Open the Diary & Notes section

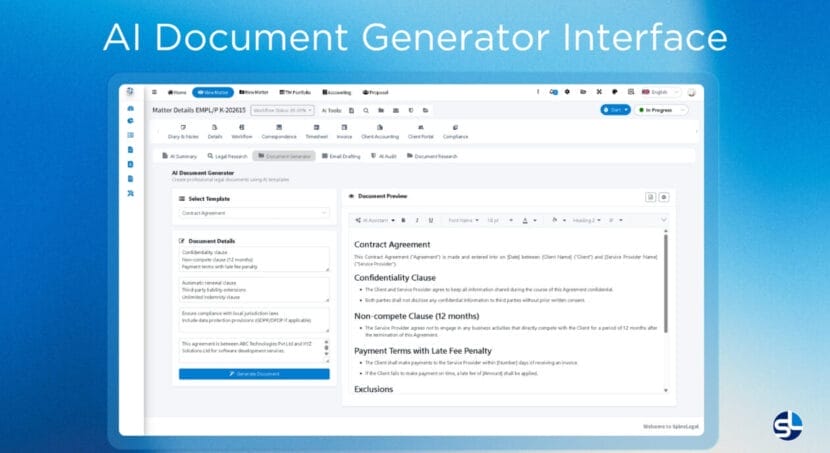pyautogui.click(x=183, y=132)
